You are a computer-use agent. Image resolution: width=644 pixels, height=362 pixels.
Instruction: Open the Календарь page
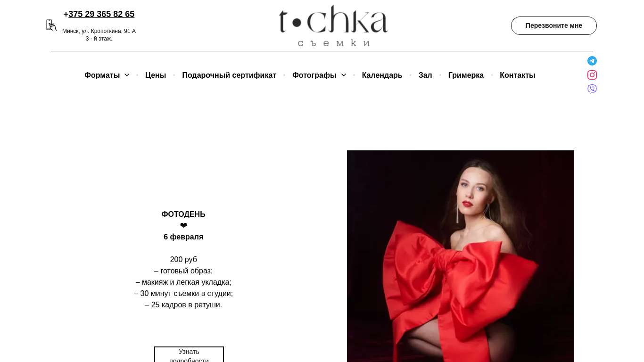click(382, 75)
